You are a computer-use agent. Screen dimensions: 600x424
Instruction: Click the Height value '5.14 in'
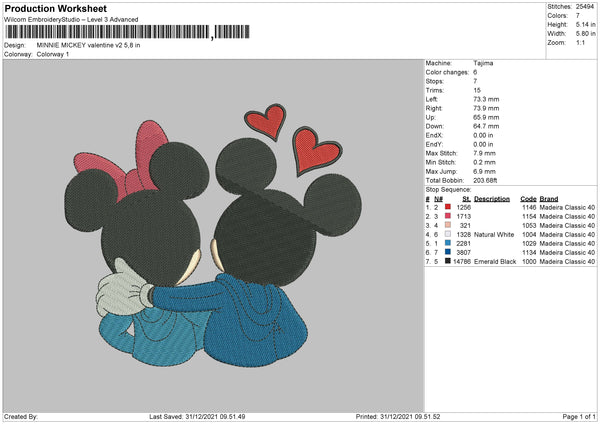click(585, 24)
